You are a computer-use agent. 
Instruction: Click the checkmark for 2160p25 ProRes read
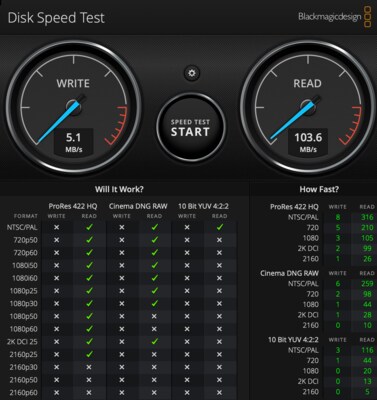[x=89, y=354]
